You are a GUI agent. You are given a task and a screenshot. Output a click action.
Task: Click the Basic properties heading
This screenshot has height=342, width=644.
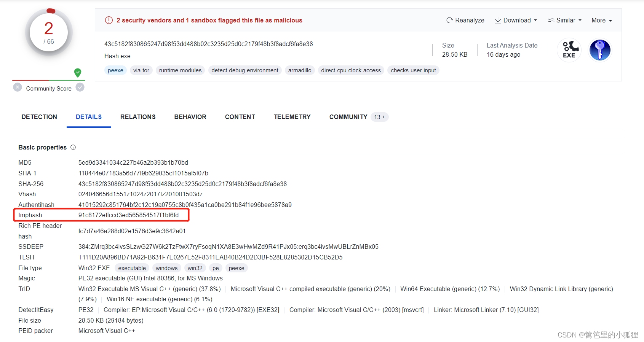[x=43, y=148]
